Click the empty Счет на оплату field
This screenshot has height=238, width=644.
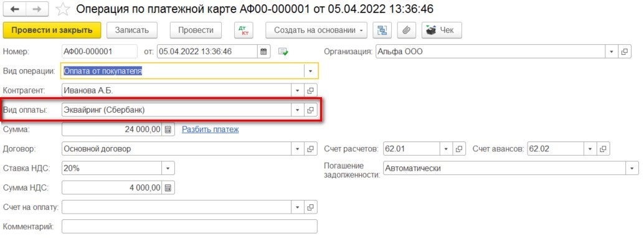click(x=177, y=207)
